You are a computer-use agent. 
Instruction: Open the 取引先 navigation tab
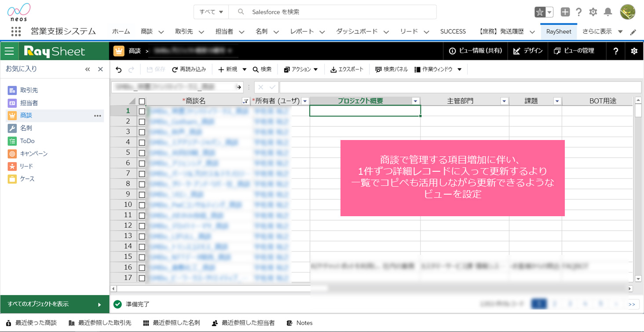[184, 32]
